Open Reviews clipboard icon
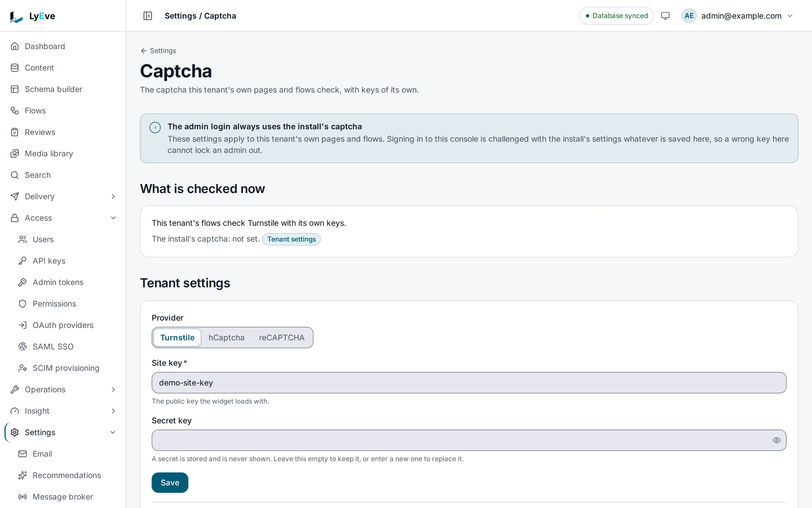 (14, 132)
